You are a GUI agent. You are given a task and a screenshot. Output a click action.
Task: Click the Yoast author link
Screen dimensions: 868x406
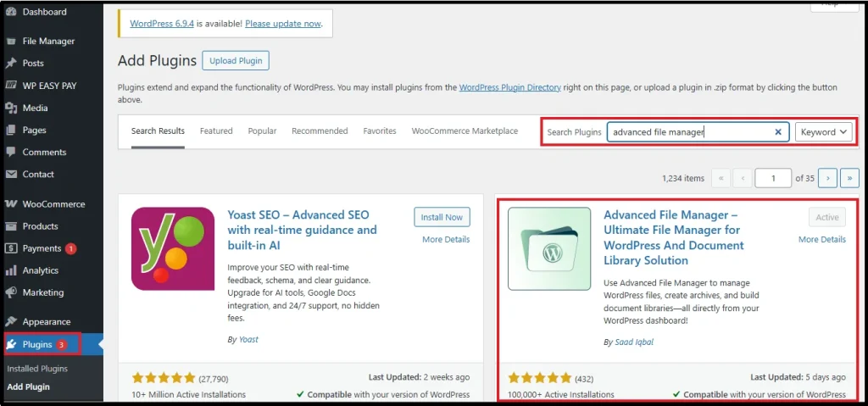point(248,339)
